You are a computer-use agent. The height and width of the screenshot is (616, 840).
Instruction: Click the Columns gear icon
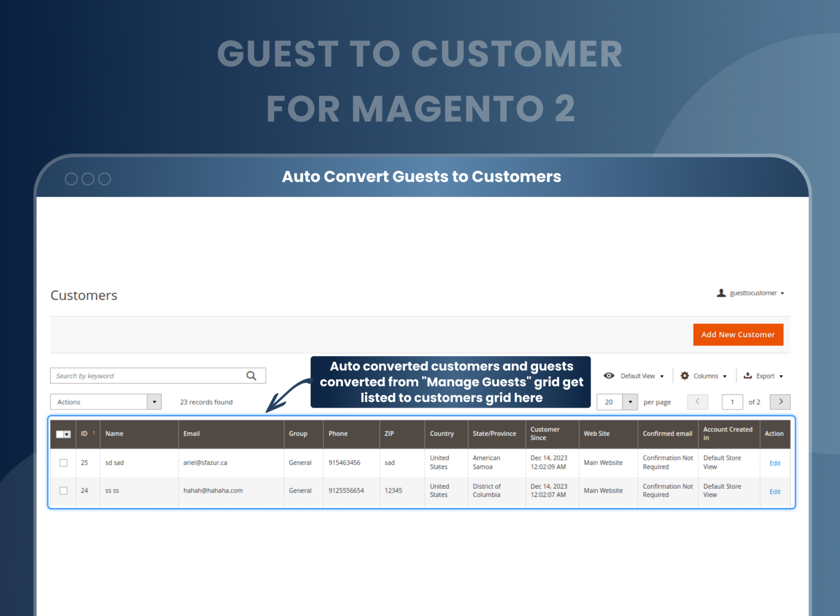tap(684, 376)
